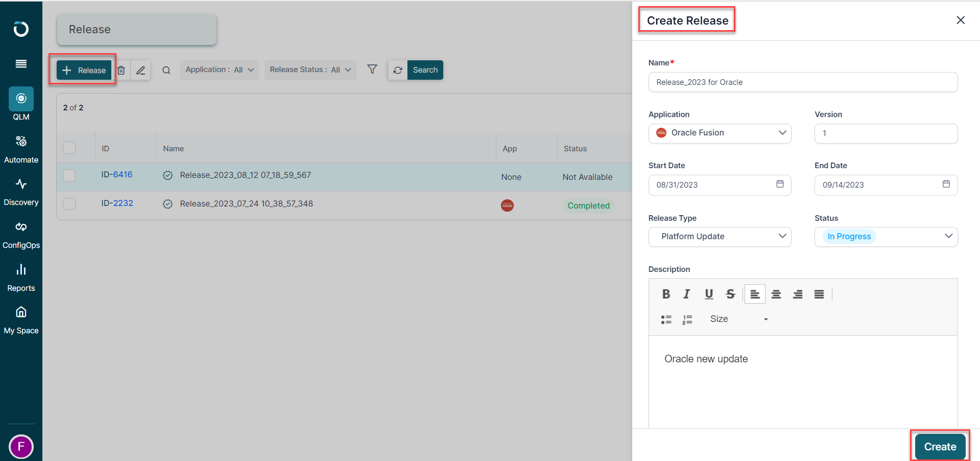The height and width of the screenshot is (461, 980).
Task: Click the Start Date field
Action: [720, 185]
